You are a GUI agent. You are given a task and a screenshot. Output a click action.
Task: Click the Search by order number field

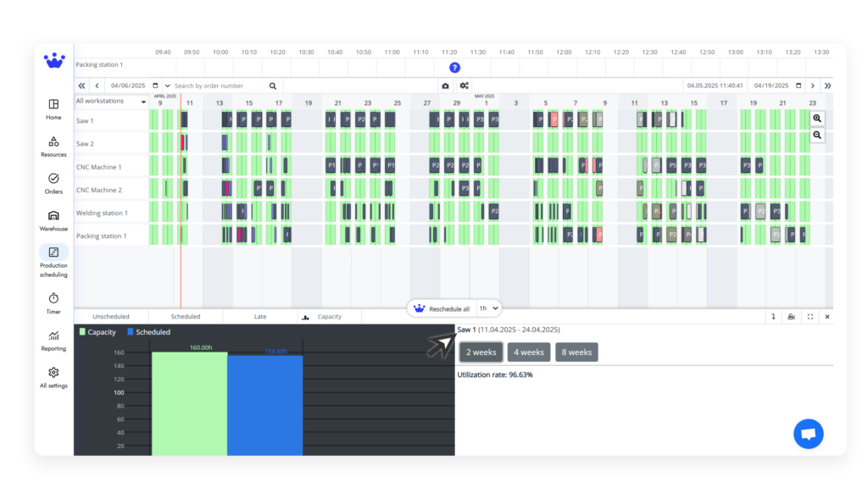[x=220, y=86]
